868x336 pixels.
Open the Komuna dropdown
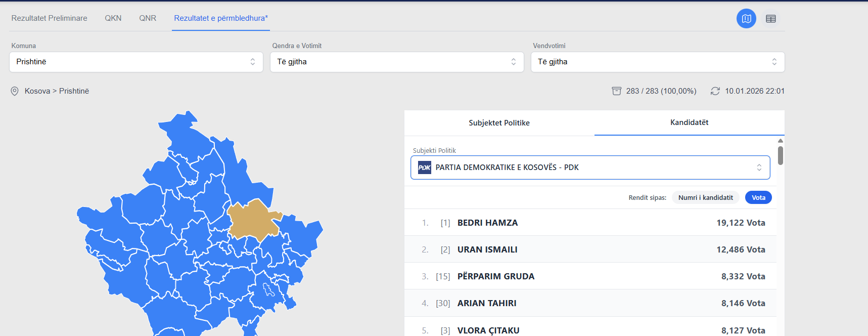click(136, 62)
